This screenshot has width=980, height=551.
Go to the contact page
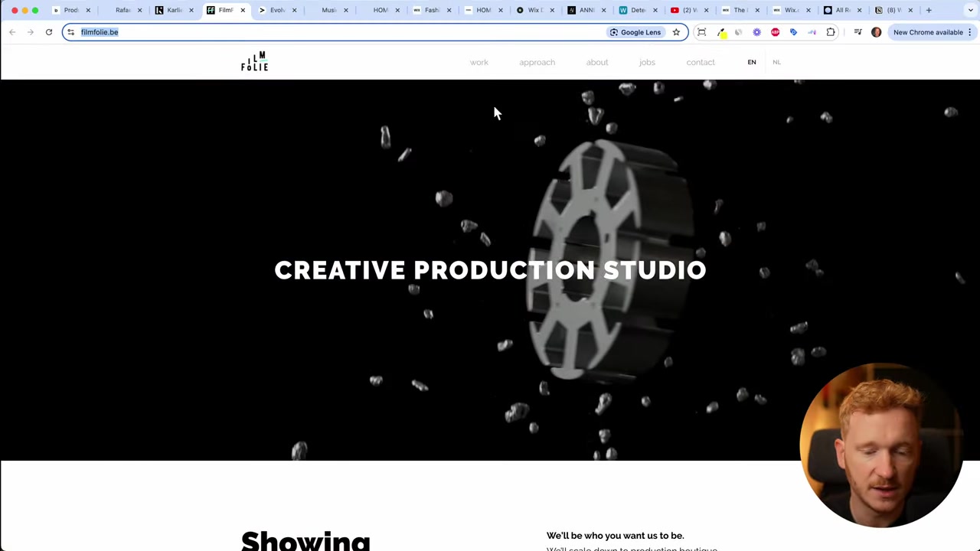click(x=701, y=62)
